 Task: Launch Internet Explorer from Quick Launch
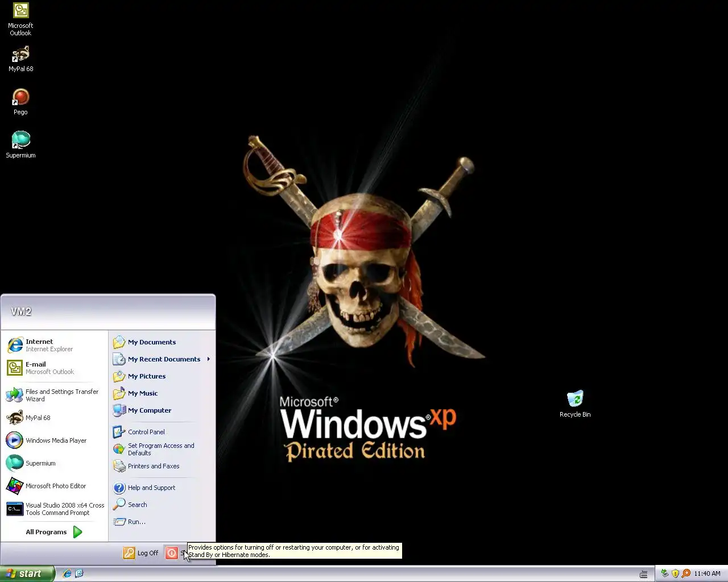[67, 573]
